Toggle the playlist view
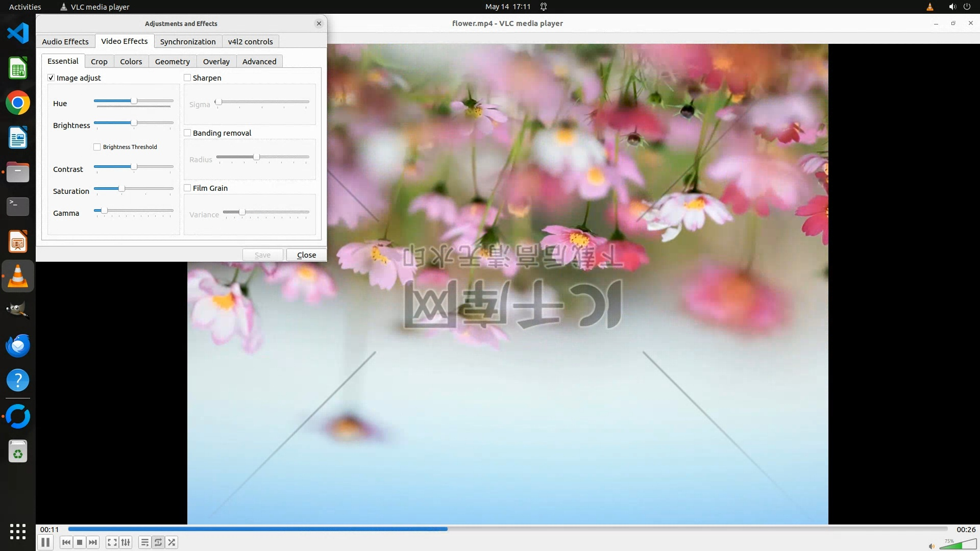980x551 pixels. click(x=145, y=542)
